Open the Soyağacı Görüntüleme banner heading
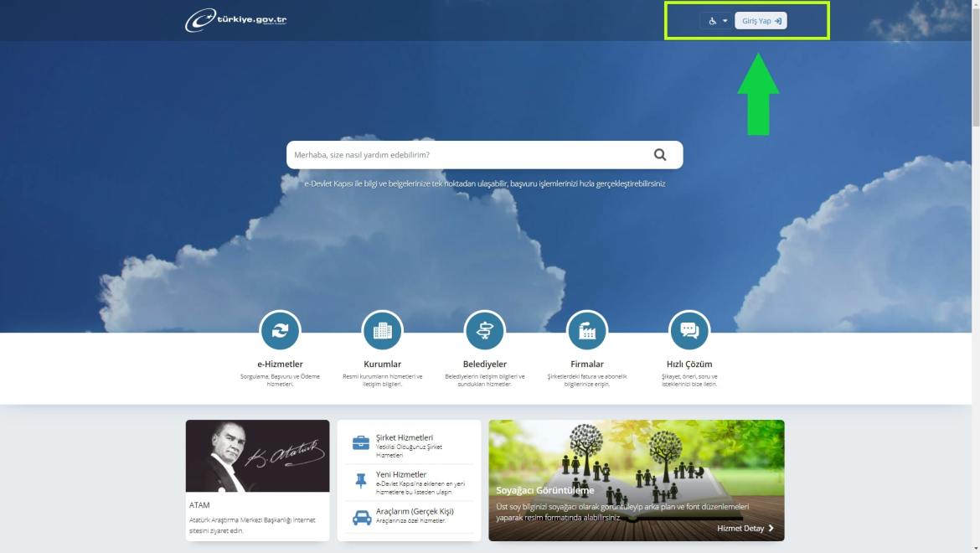Viewport: 980px width, 553px height. point(544,491)
